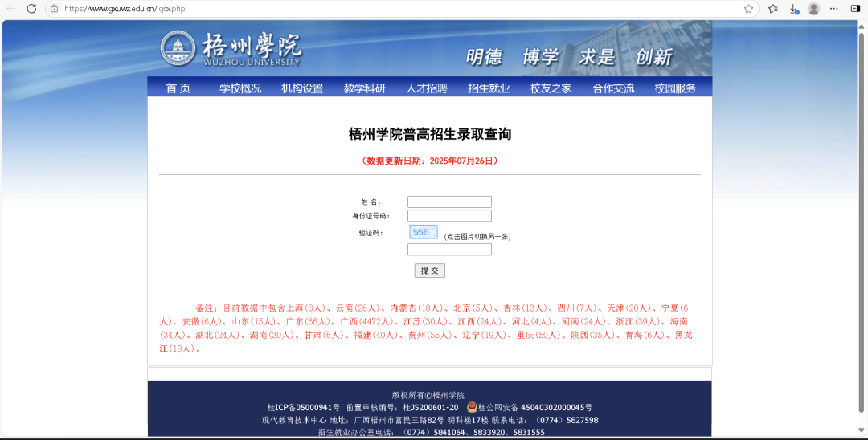The width and height of the screenshot is (868, 440).
Task: Add page to favorites star icon
Action: (748, 8)
